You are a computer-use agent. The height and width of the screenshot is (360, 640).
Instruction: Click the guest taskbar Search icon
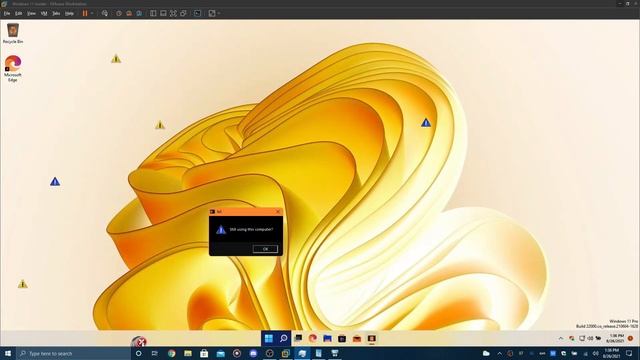pyautogui.click(x=283, y=338)
